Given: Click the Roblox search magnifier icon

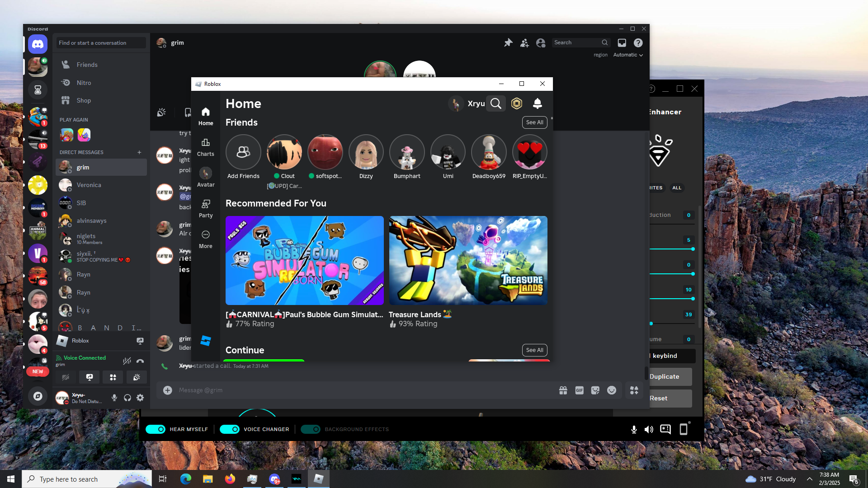Looking at the screenshot, I should pos(496,103).
